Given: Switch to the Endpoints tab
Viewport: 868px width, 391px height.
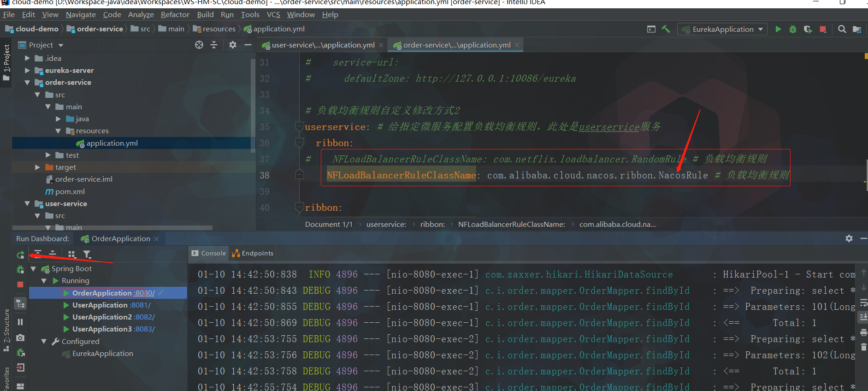Looking at the screenshot, I should coord(253,253).
